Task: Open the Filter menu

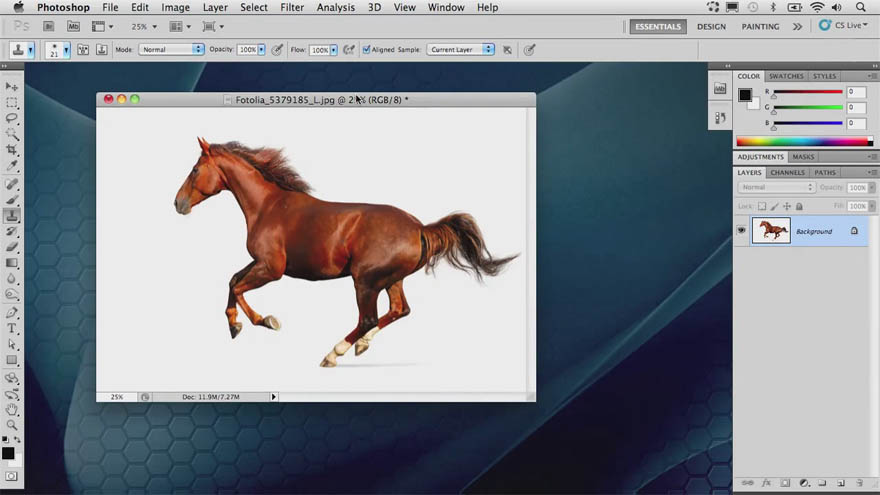Action: [x=292, y=7]
